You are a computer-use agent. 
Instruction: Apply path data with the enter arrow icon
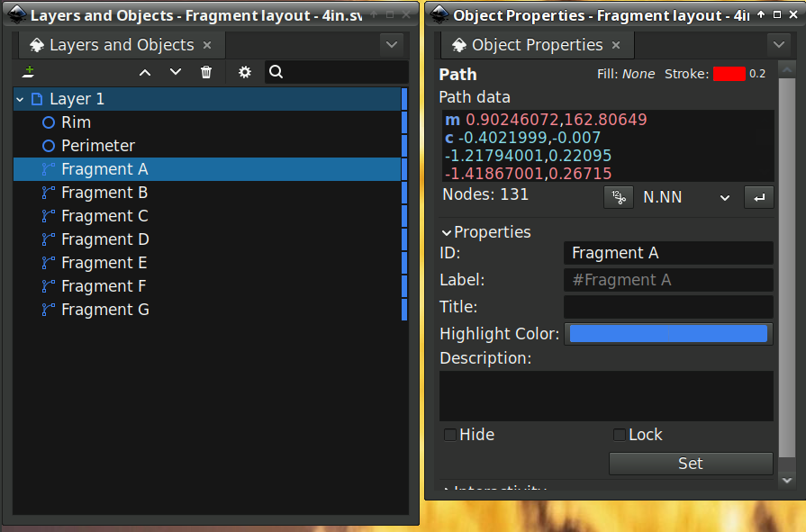[x=758, y=196]
